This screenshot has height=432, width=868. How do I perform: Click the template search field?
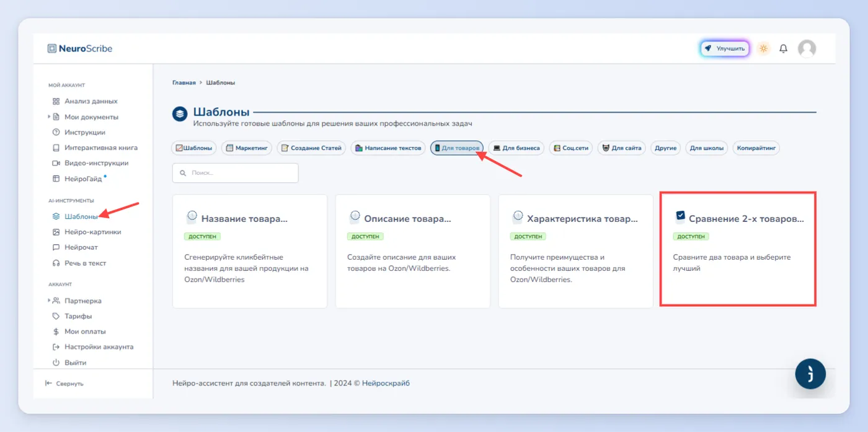236,173
